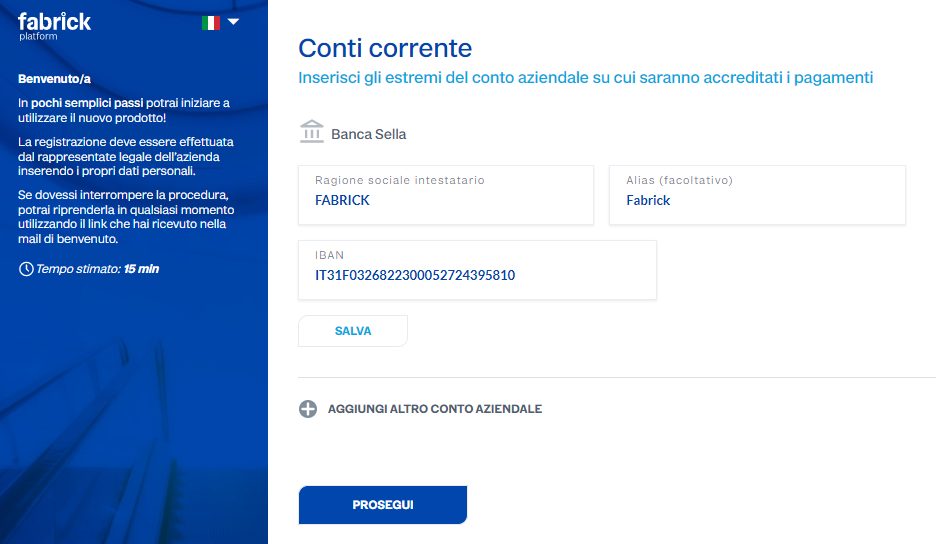Click the blue subtitle about conto aziendale
The height and width of the screenshot is (544, 936).
(x=586, y=78)
